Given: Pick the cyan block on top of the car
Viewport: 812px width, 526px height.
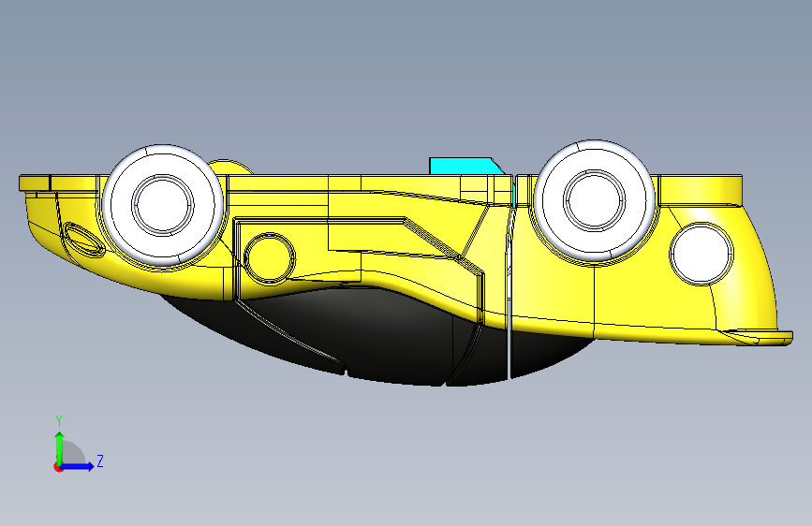Looking at the screenshot, I should coord(467,166).
